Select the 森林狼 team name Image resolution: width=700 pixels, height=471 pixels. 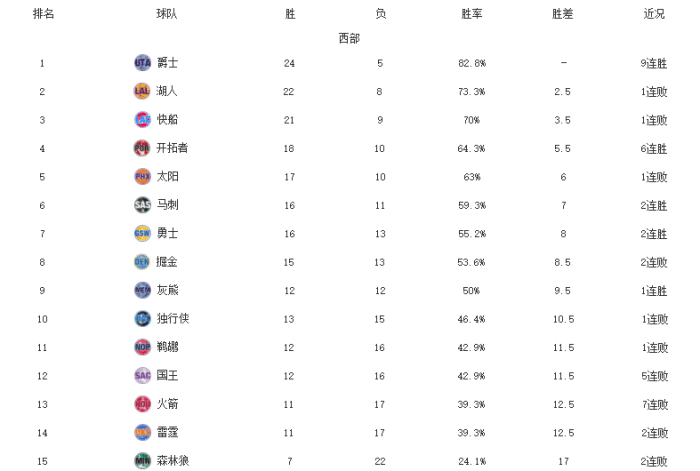(x=173, y=461)
